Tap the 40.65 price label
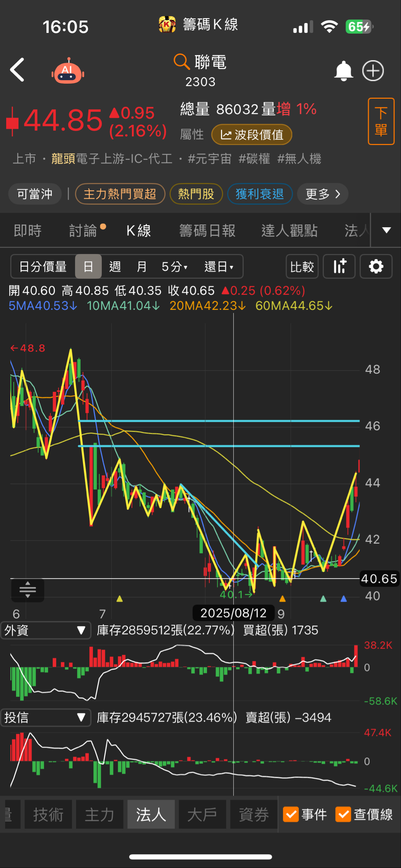Screen dimensions: 401x868 point(379,579)
